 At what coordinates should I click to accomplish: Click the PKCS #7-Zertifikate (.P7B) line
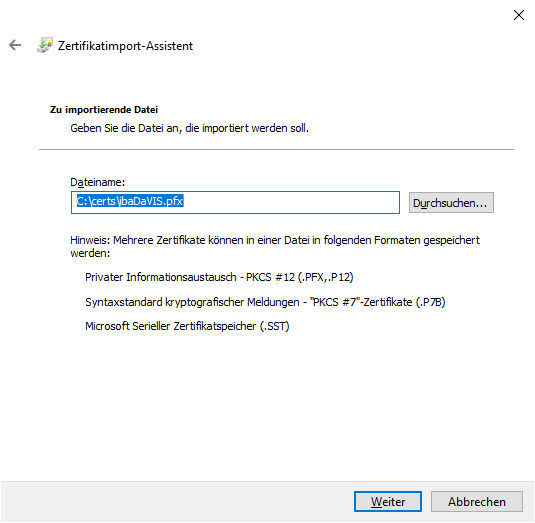(265, 302)
